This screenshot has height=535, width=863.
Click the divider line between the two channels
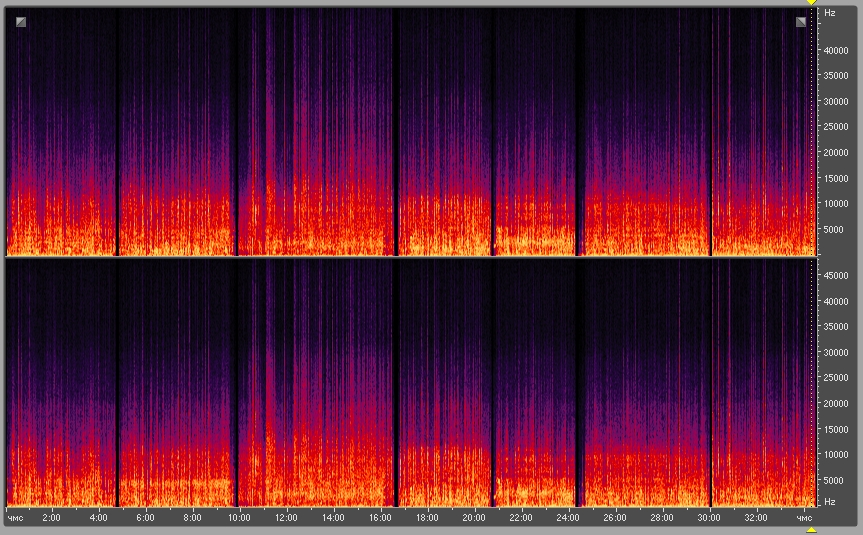(x=410, y=258)
